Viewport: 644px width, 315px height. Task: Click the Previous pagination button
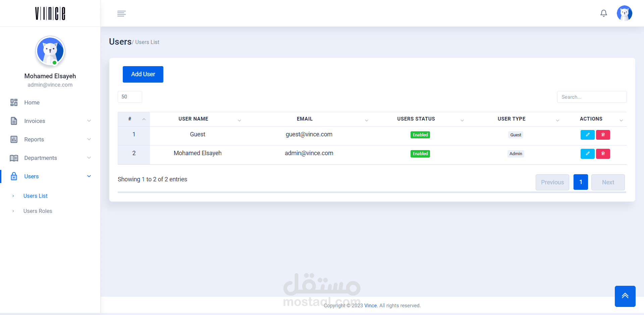(552, 182)
